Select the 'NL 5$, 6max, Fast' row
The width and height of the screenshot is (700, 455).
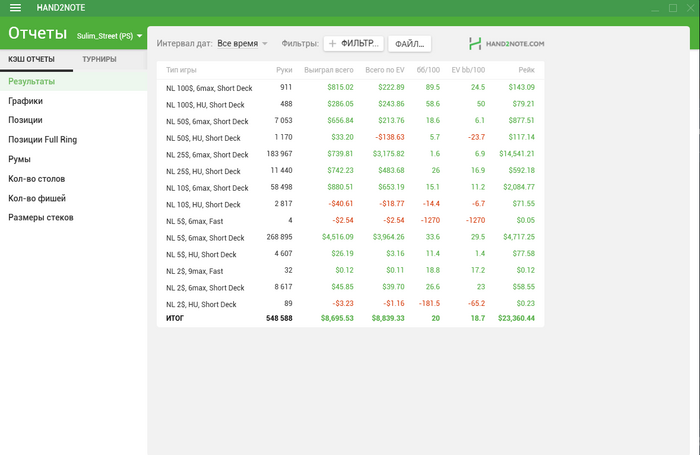coord(350,221)
